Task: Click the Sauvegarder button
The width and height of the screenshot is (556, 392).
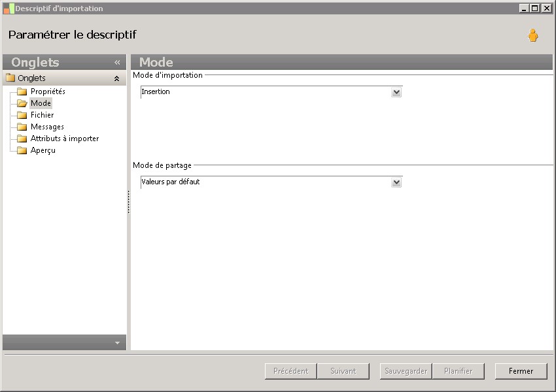Action: click(x=406, y=371)
